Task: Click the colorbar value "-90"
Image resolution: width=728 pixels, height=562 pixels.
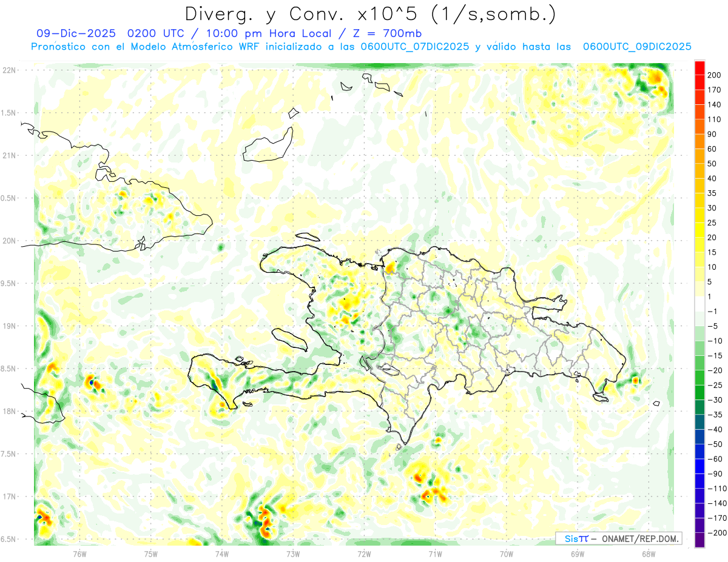Action: click(x=715, y=474)
